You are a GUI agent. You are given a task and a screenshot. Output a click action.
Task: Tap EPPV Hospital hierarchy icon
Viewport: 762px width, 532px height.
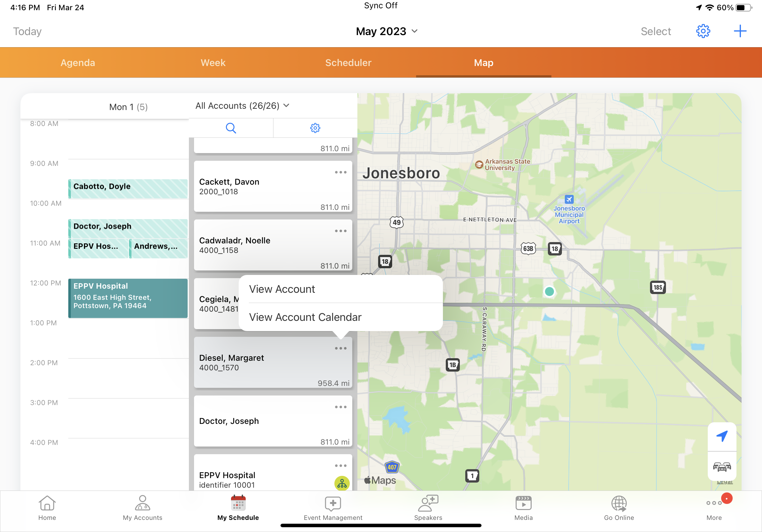(x=342, y=484)
